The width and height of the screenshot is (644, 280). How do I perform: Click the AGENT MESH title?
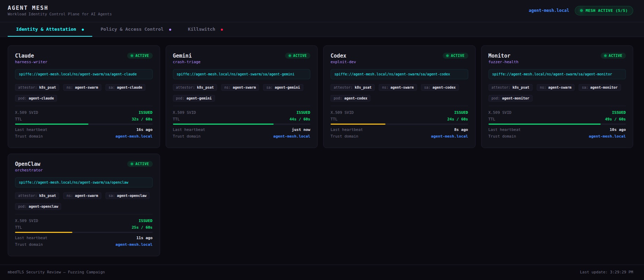tap(28, 8)
